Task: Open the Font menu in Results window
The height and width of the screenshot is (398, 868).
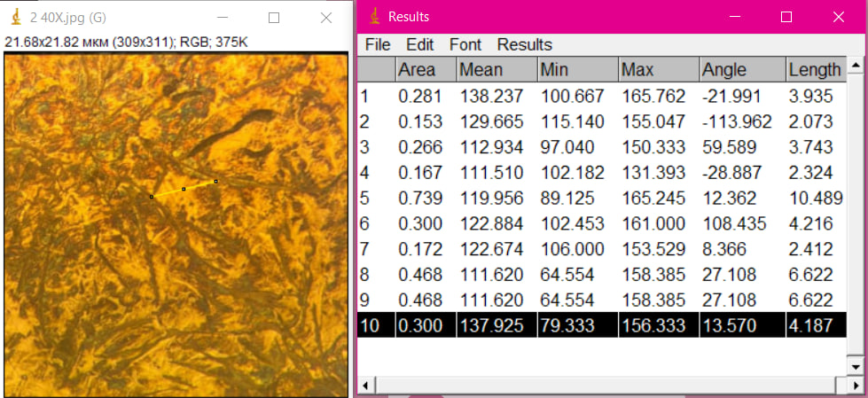Action: pyautogui.click(x=465, y=44)
